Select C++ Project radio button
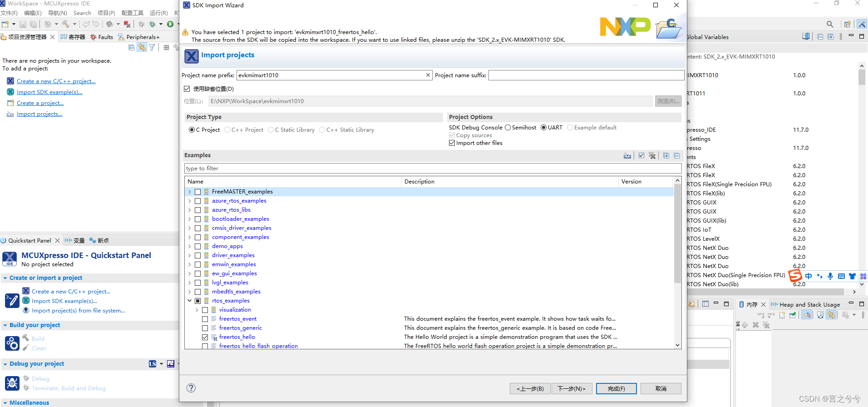868x407 pixels. pyautogui.click(x=227, y=130)
